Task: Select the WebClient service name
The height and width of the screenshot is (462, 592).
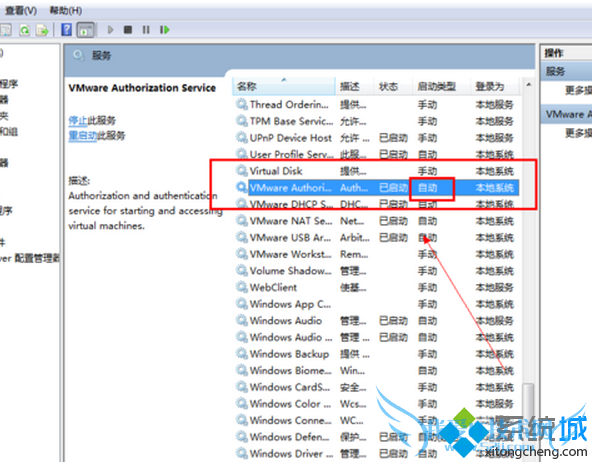Action: [x=273, y=287]
